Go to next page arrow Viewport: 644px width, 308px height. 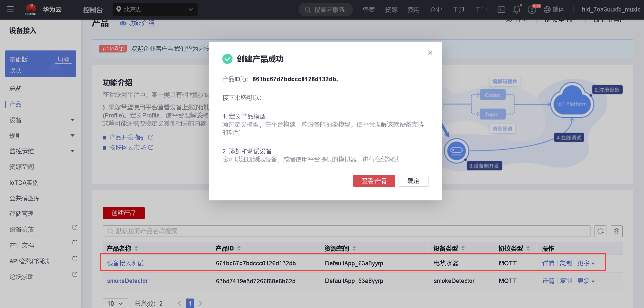pos(201,303)
